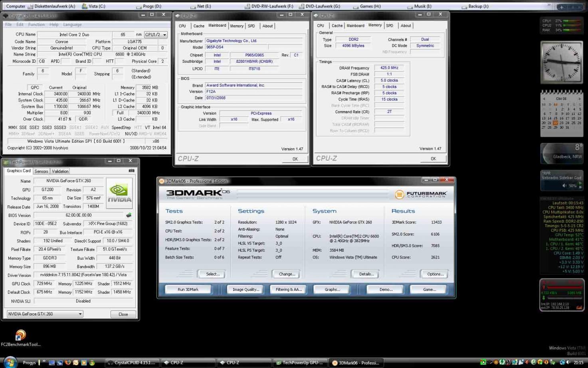The height and width of the screenshot is (368, 588).
Task: Open the Net (E:) drive shortcut
Action: 200,6
